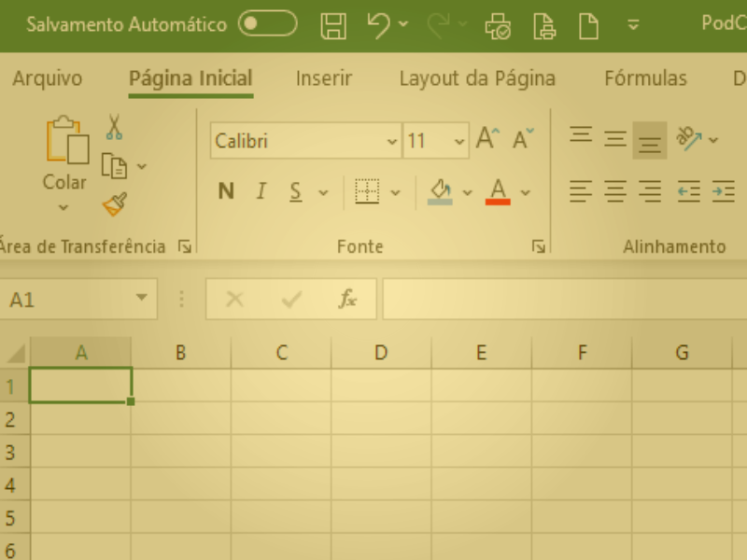The width and height of the screenshot is (747, 560).
Task: Open the Copy options dropdown arrow
Action: click(x=142, y=166)
